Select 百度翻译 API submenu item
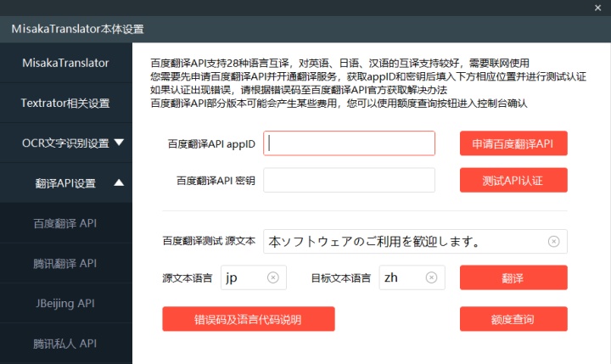Viewport: 611px width, 364px height. click(x=66, y=223)
